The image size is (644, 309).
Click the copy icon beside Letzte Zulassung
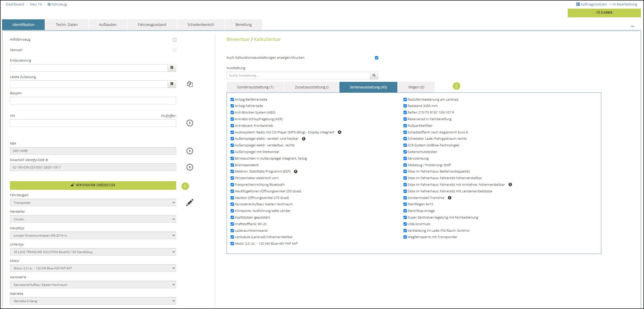[x=190, y=84]
